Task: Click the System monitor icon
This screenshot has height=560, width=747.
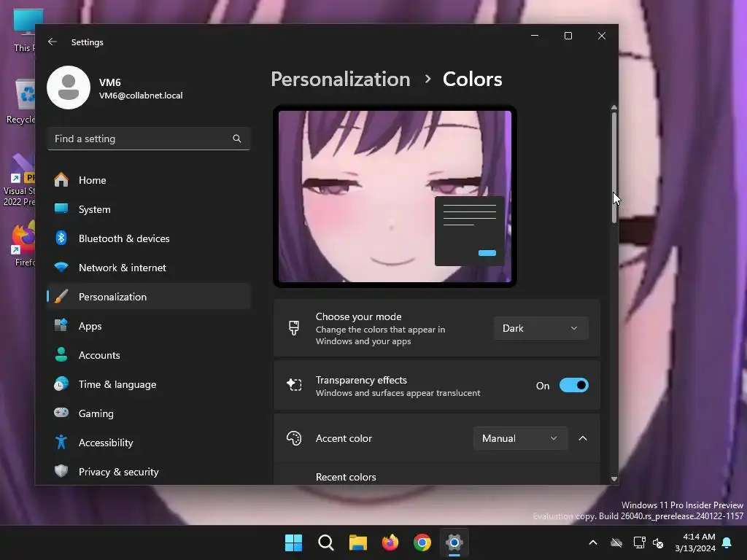Action: point(61,209)
